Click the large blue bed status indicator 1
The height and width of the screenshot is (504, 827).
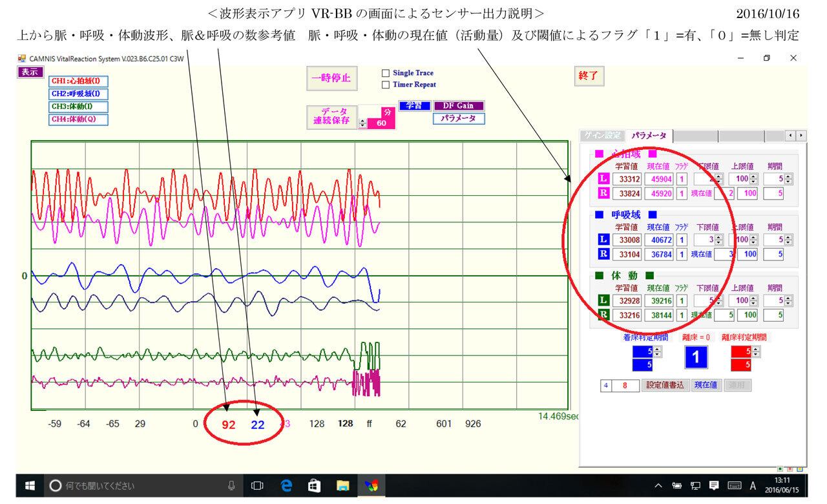[x=696, y=358]
